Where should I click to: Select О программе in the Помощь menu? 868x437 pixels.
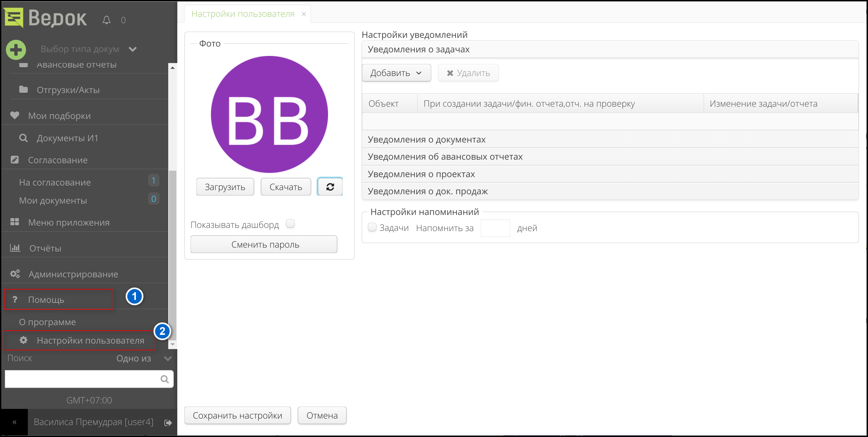point(47,322)
